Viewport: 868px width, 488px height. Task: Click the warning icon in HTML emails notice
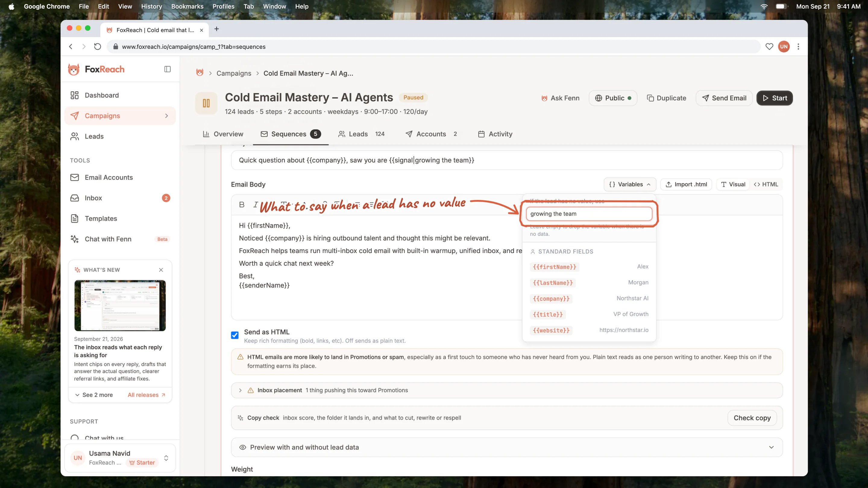[x=240, y=357]
